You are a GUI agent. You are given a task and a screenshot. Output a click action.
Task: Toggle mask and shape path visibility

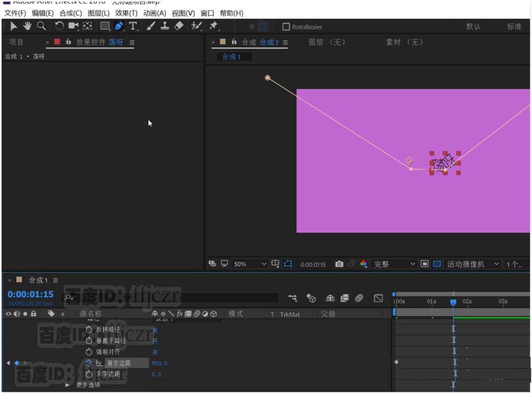pos(288,264)
